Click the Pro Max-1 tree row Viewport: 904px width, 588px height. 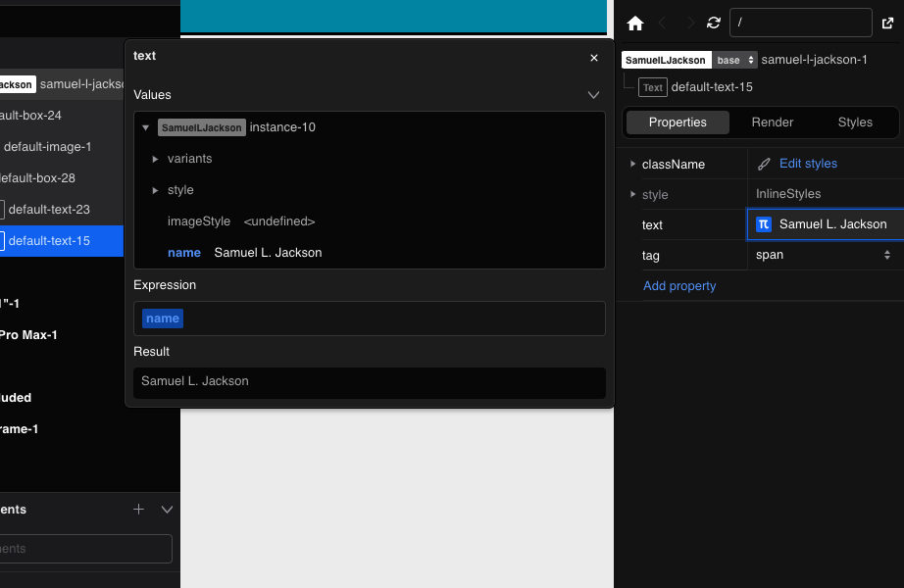(28, 335)
